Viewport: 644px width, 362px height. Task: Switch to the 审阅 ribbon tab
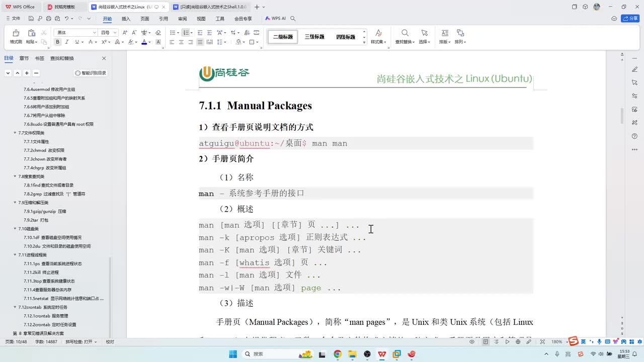pos(182,19)
